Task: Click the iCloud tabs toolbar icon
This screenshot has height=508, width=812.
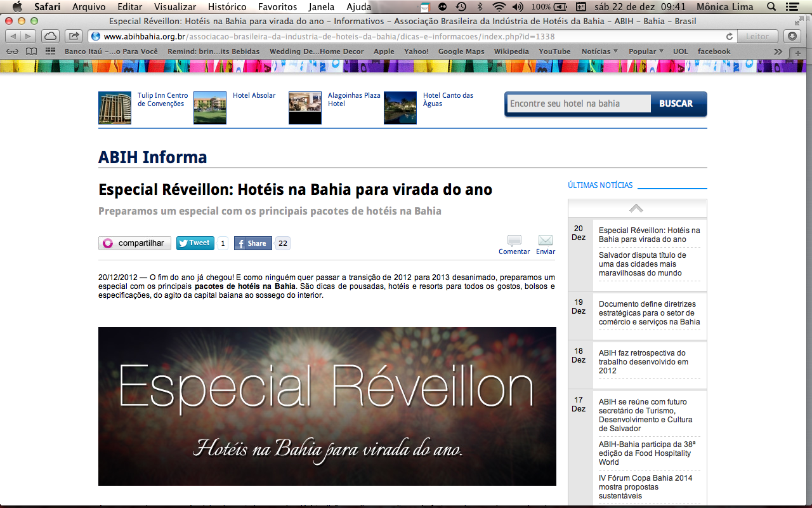Action: tap(50, 36)
